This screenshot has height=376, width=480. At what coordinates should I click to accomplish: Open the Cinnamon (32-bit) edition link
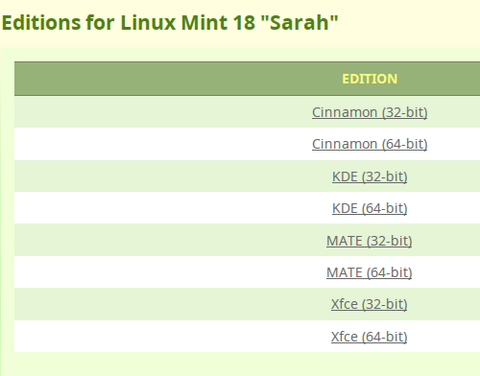pos(369,112)
